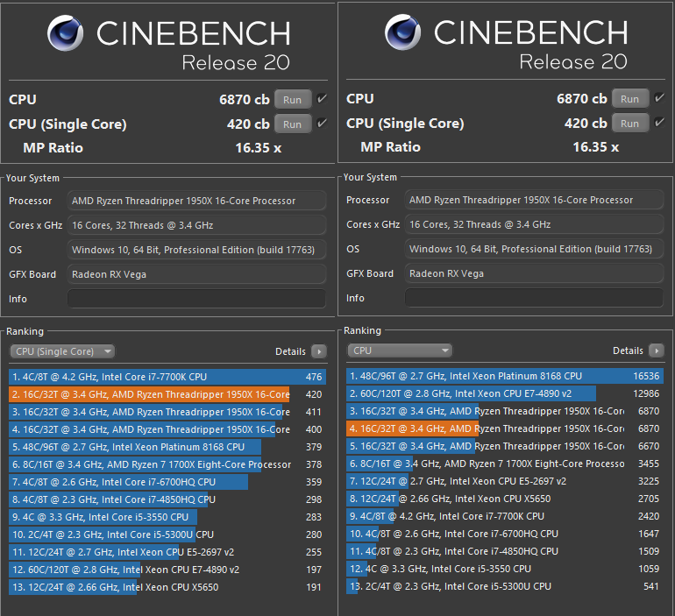Image resolution: width=675 pixels, height=616 pixels.
Task: Select Xeon X5650 row scoring 191
Action: [167, 587]
